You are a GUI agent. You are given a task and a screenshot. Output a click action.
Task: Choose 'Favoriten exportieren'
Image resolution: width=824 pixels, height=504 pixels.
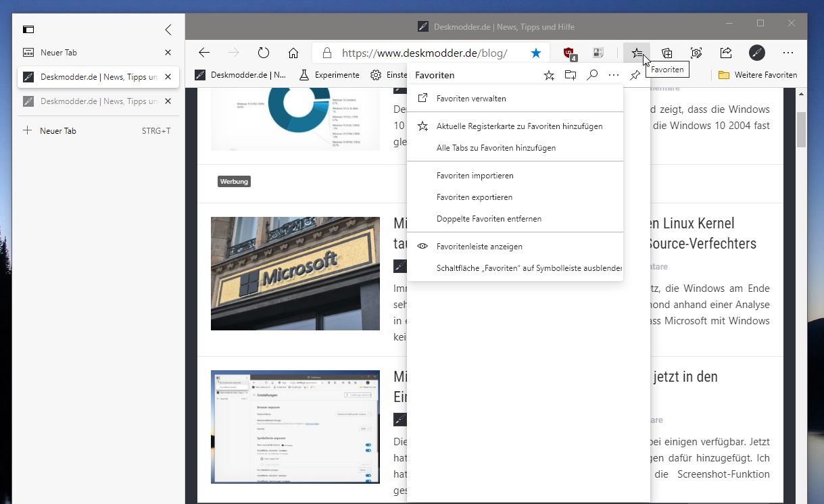[x=515, y=197]
